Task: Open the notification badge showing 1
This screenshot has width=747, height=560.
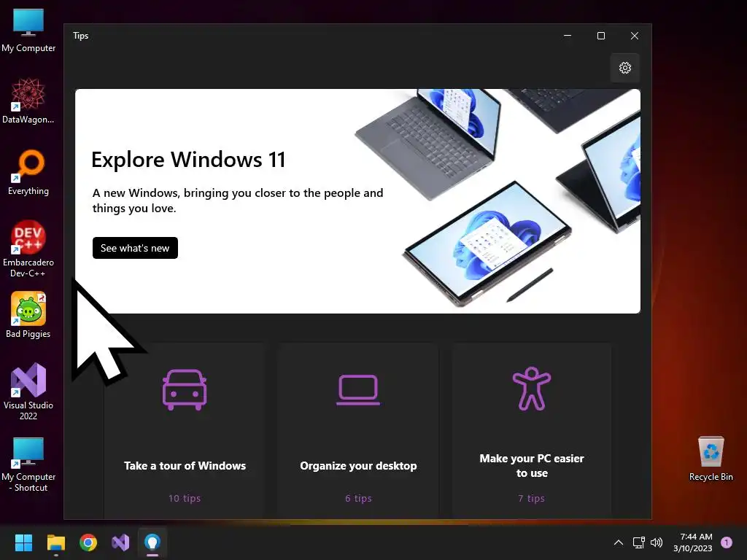Action: tap(727, 542)
